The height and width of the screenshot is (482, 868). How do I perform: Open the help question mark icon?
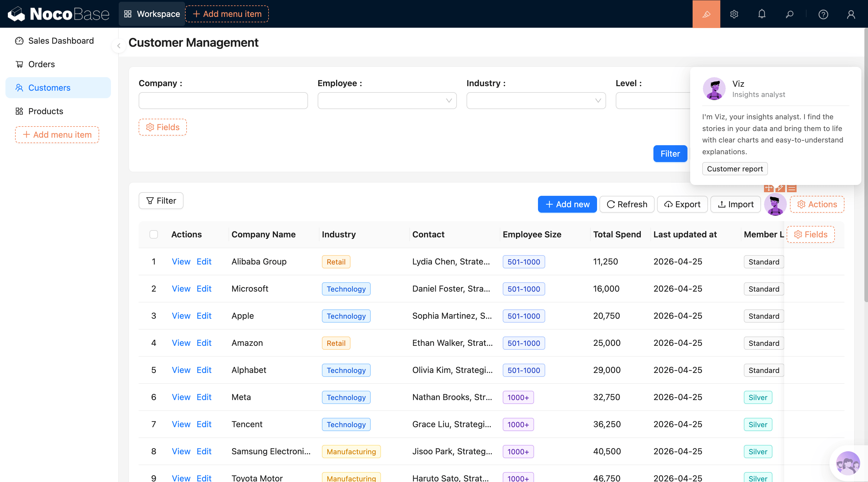click(x=823, y=14)
